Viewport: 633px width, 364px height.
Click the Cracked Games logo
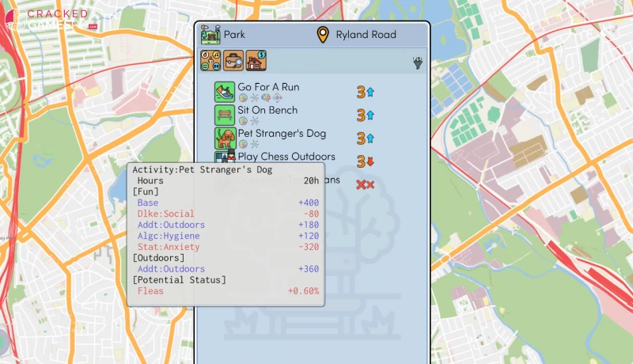49,19
